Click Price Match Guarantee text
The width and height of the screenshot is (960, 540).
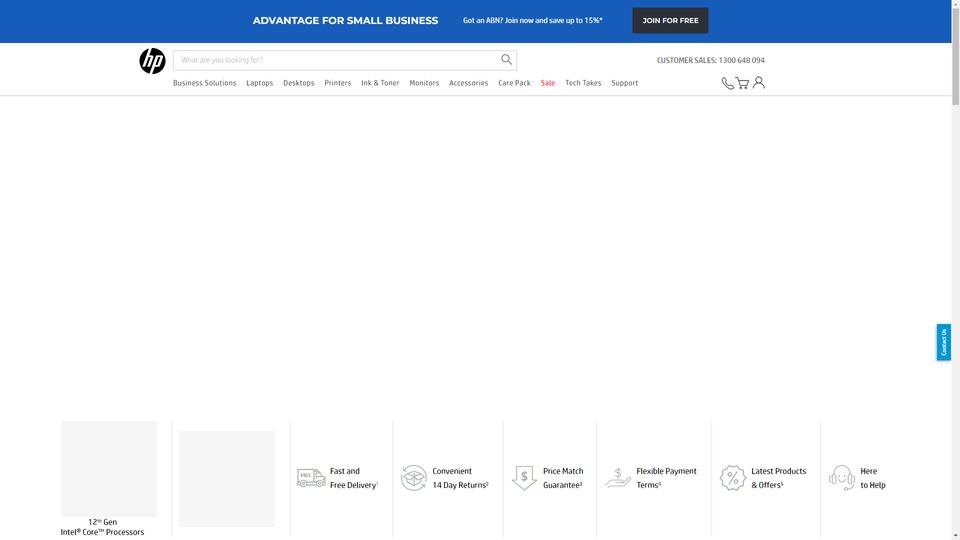tap(563, 478)
